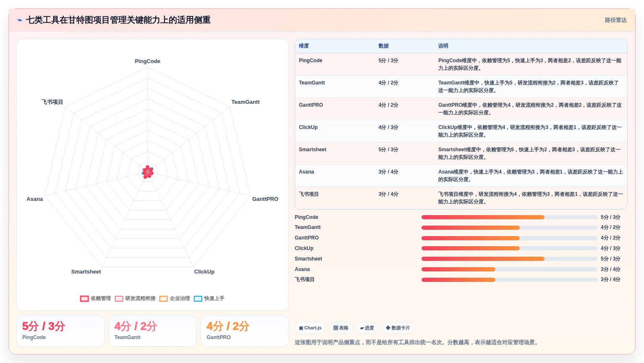Click the PingCode 维度 description cell
Image resolution: width=644 pixels, height=363 pixels.
[530, 64]
